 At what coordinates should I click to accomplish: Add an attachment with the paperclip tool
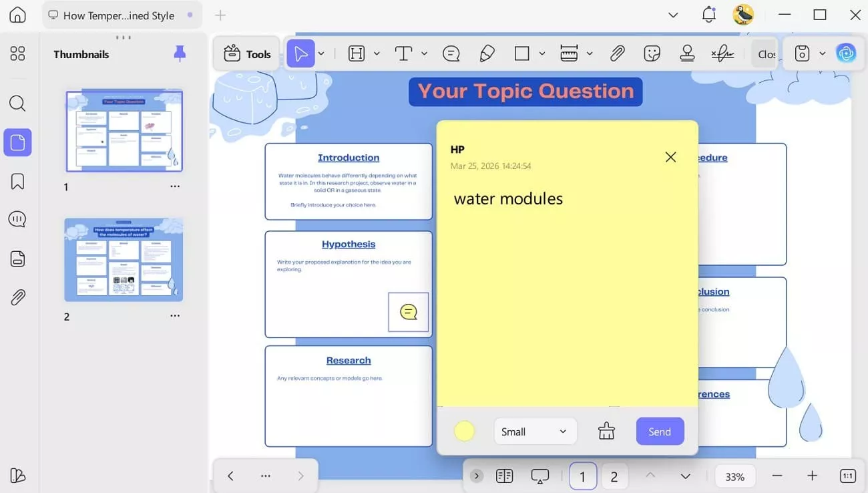pos(618,53)
